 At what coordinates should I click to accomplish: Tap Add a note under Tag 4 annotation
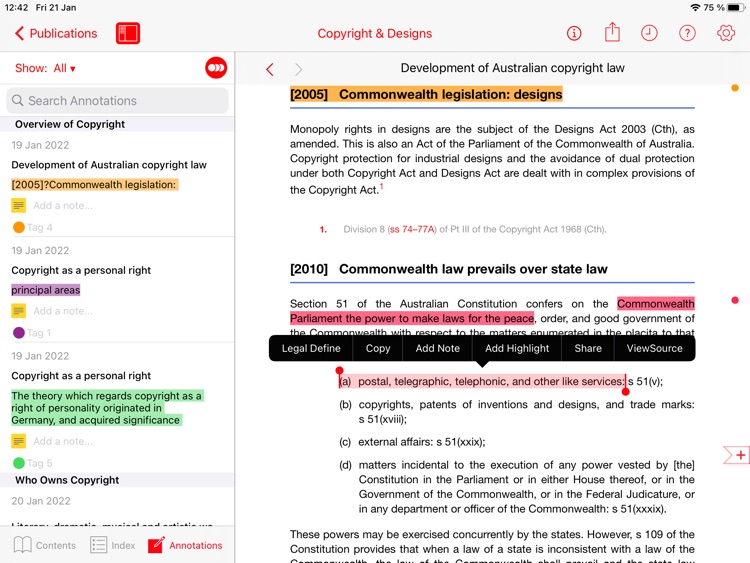click(x=63, y=206)
